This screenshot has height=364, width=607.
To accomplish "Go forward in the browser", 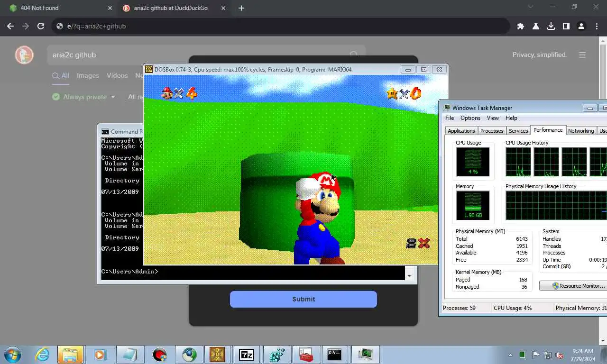I will click(26, 26).
